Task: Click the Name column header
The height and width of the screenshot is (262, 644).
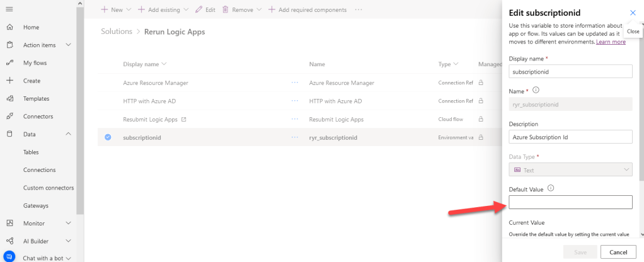Action: [x=317, y=64]
